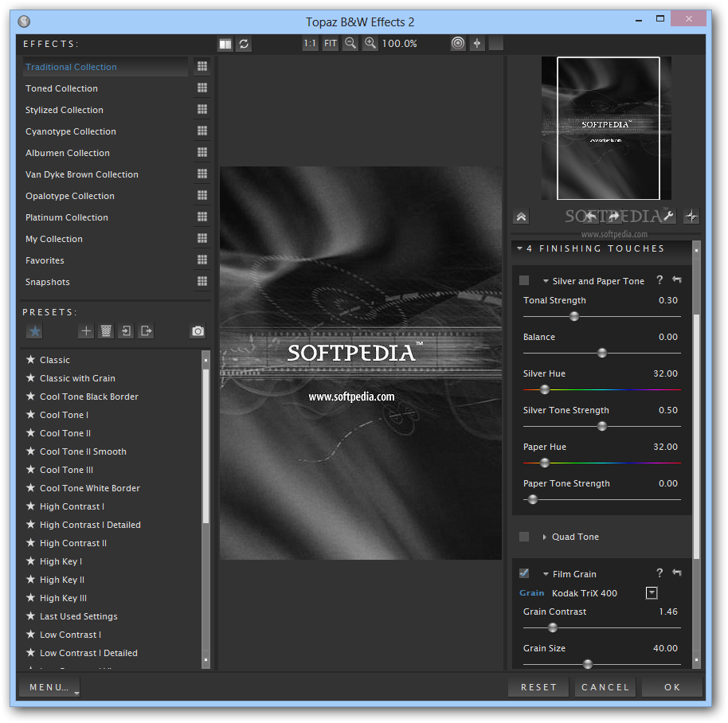Toggle favorite star for Classic preset
728x723 pixels.
click(x=30, y=360)
